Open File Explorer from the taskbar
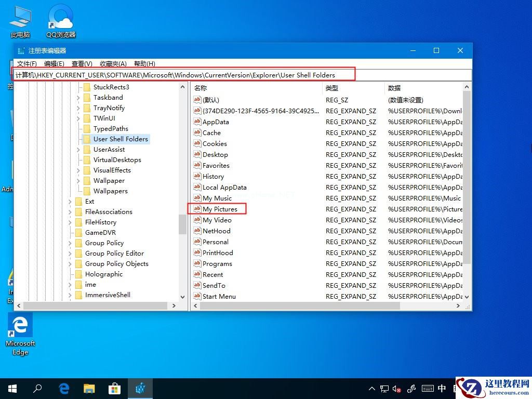This screenshot has width=532, height=399. (89, 388)
